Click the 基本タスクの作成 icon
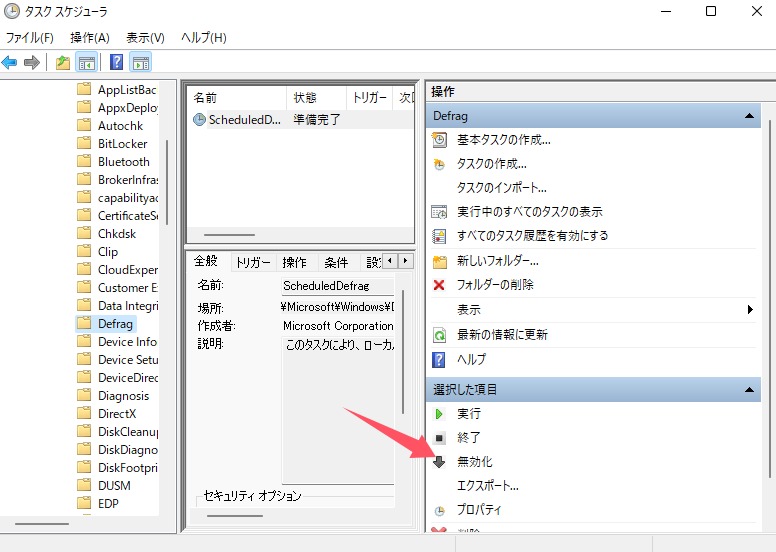Screen dimensions: 776x552 coord(439,140)
